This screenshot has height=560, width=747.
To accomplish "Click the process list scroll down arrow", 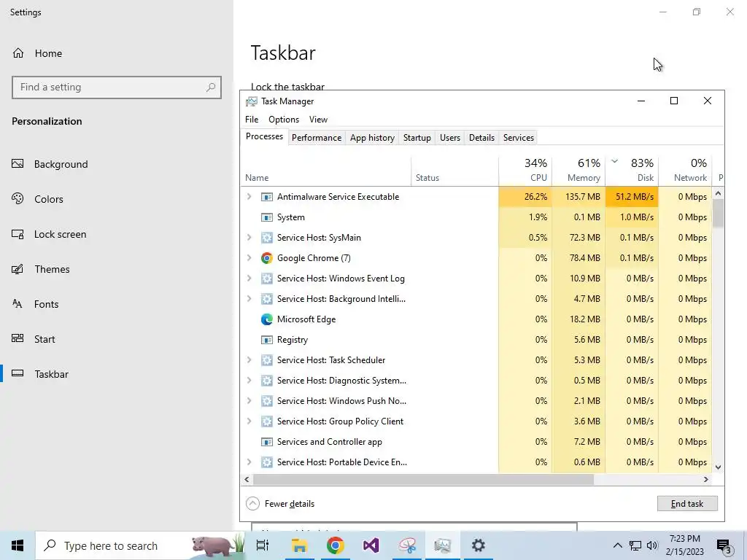I will coord(718,467).
